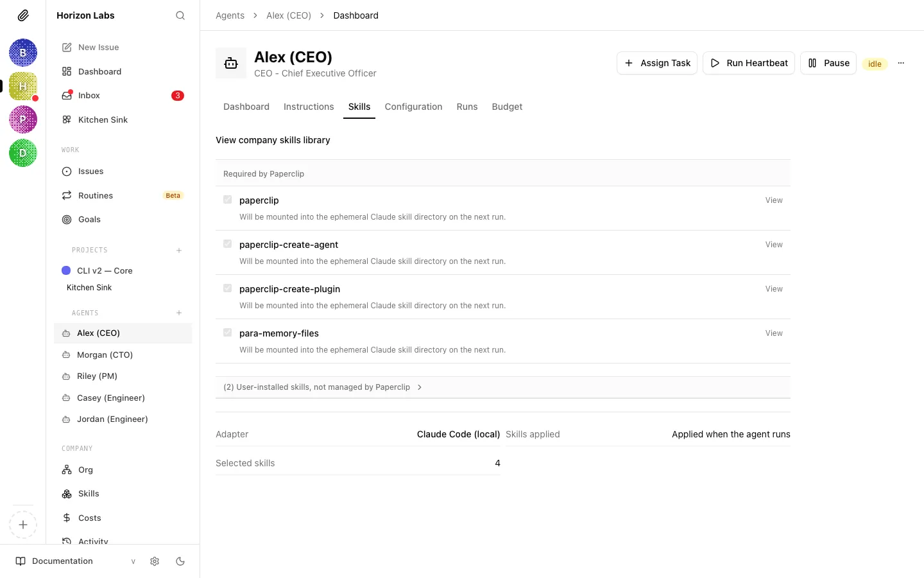924x578 pixels.
Task: Click Alex (CEO) breadcrumb
Action: tap(289, 15)
